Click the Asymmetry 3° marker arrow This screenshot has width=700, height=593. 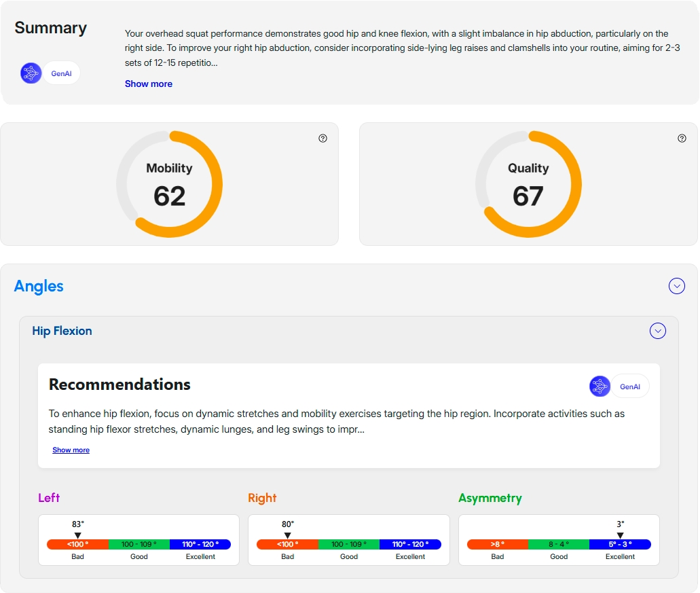tap(620, 535)
